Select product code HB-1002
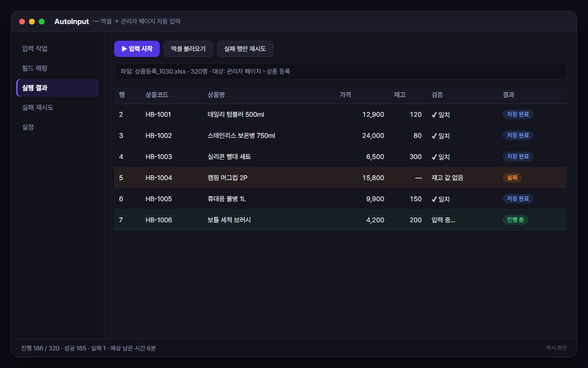Image resolution: width=588 pixels, height=368 pixels. pos(159,135)
